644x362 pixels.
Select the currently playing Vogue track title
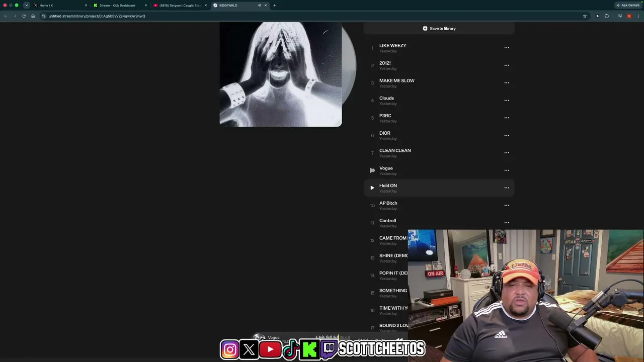[386, 168]
